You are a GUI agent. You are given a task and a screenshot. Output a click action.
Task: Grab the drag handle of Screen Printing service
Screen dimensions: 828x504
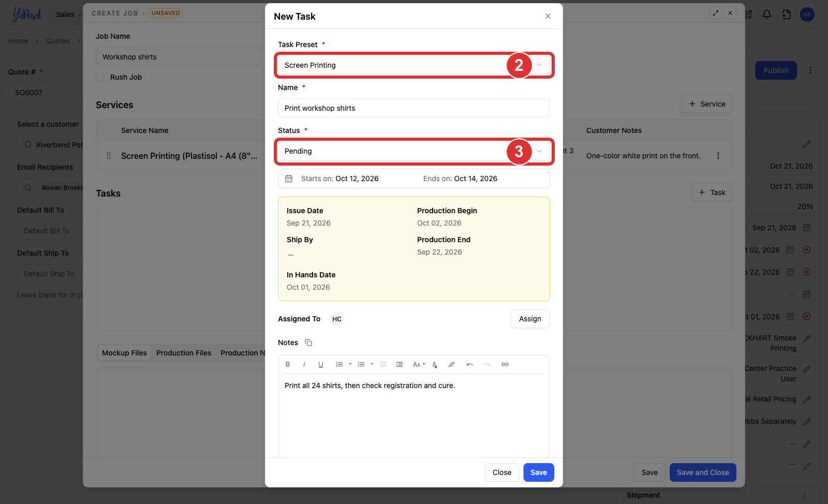[109, 156]
